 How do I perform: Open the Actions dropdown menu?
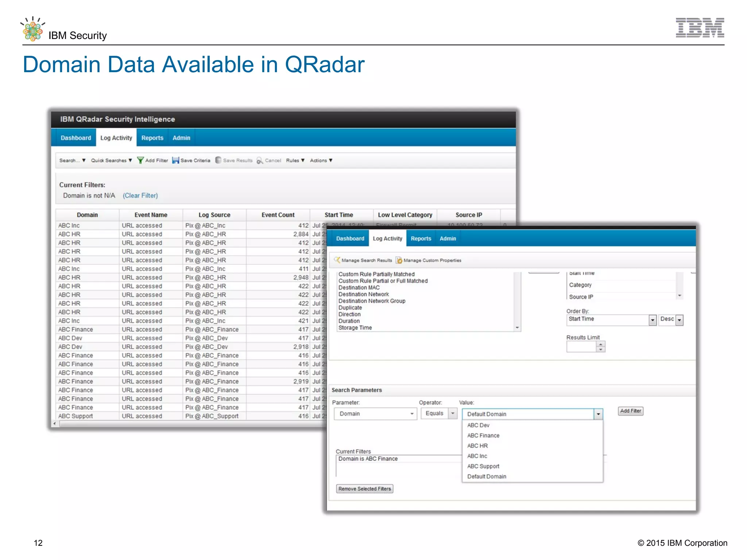click(321, 160)
